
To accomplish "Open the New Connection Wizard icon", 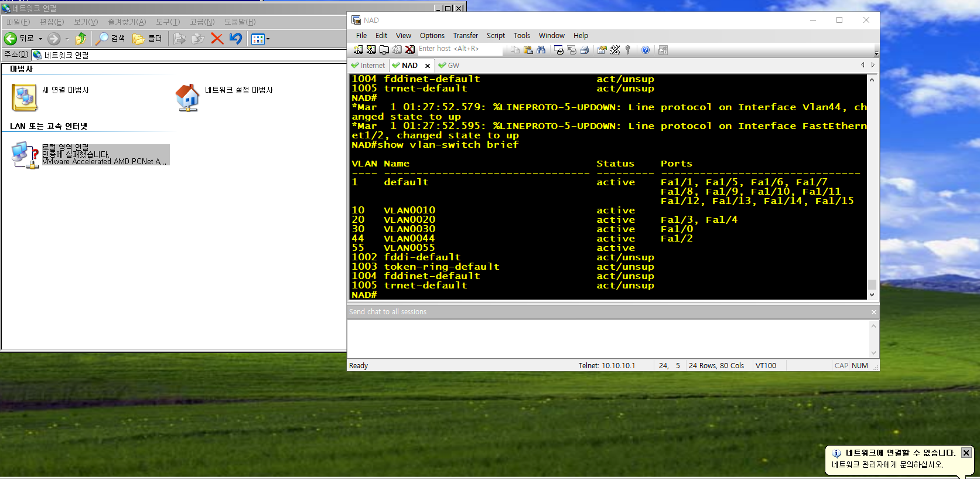I will tap(25, 97).
